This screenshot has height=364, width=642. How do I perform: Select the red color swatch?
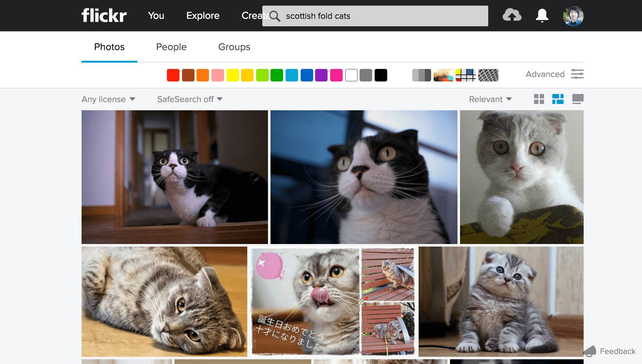[173, 75]
